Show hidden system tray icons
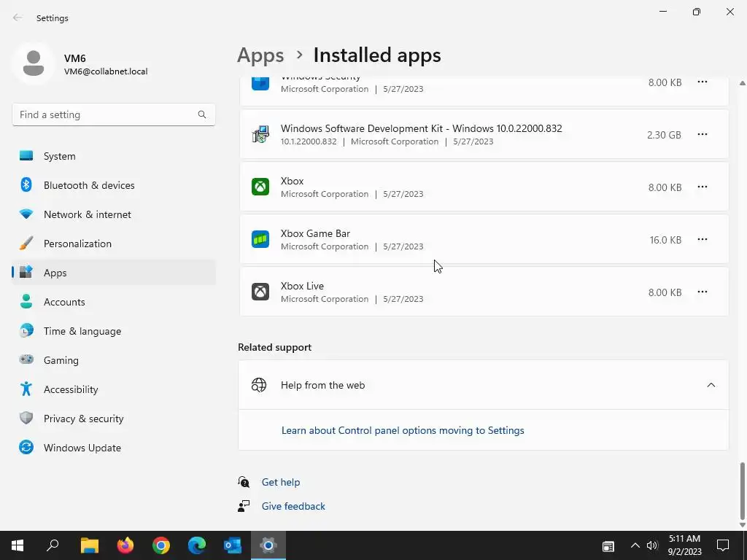 coord(635,545)
